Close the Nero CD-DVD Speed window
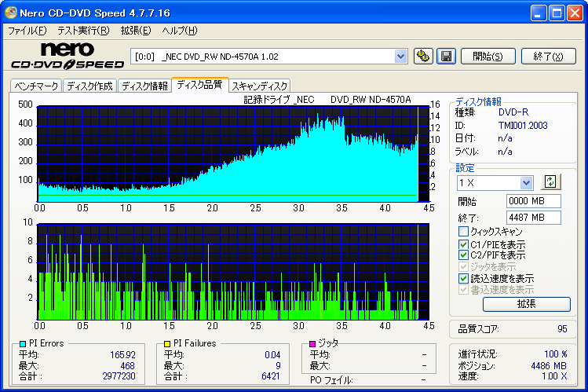 coord(575,13)
